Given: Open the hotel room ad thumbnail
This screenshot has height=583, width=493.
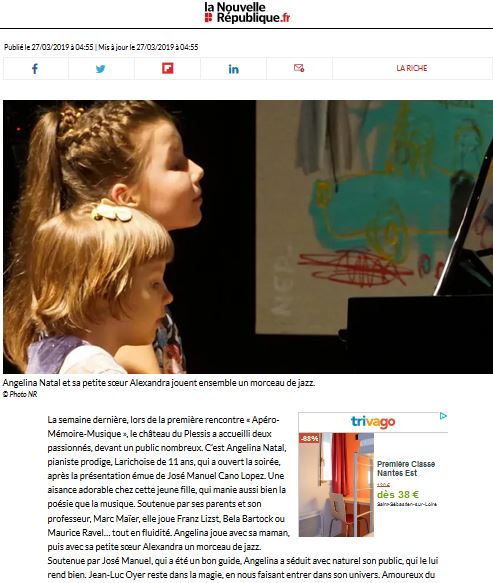Looking at the screenshot, I should coord(336,484).
